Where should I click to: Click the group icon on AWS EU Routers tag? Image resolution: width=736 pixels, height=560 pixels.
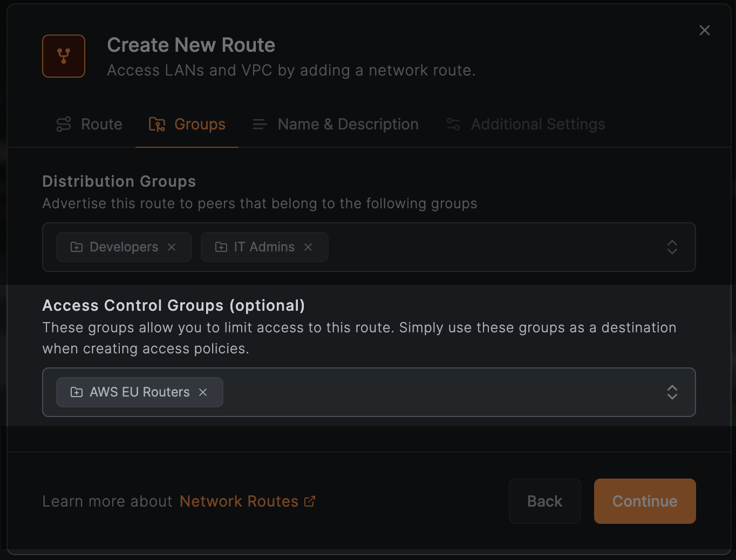click(76, 392)
